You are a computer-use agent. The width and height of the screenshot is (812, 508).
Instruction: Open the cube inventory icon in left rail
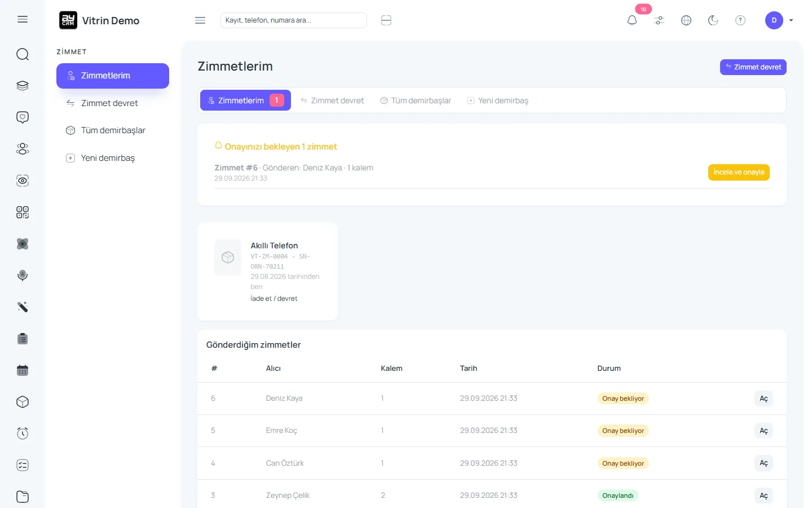23,402
